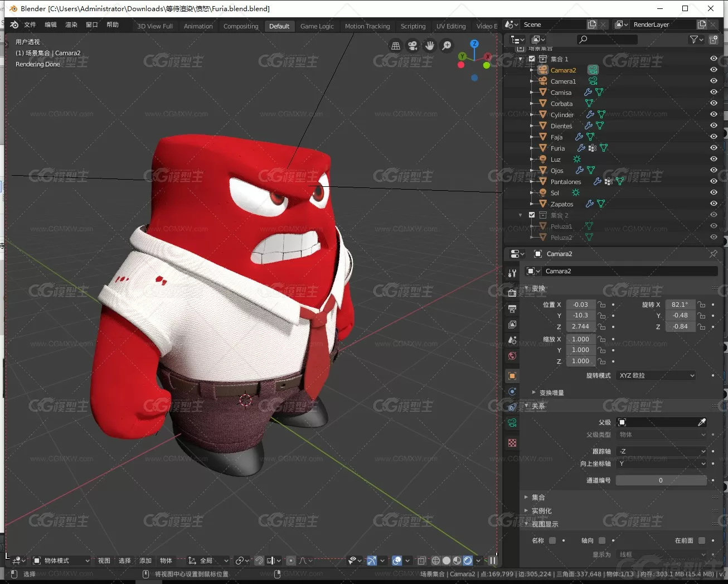Open the 全局 transform orientation dropdown

(208, 561)
